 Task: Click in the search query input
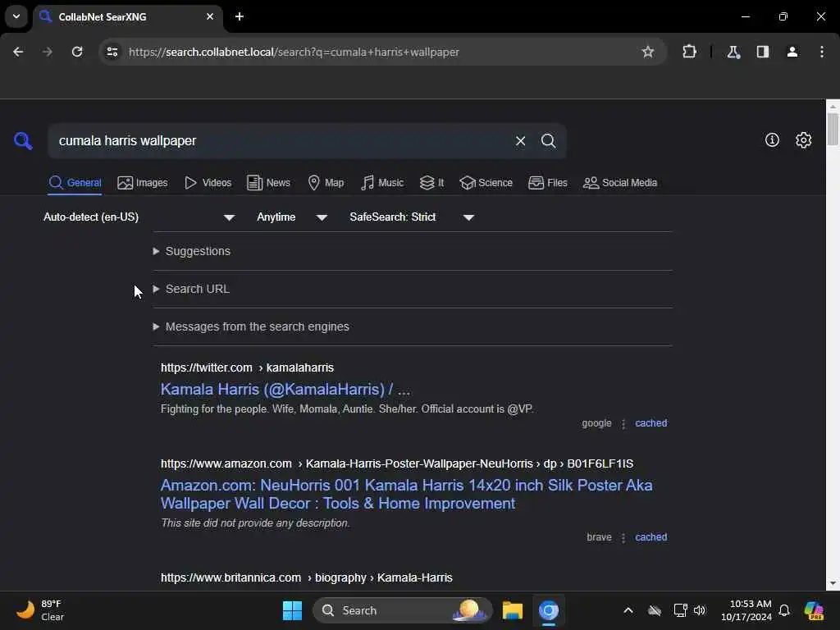pyautogui.click(x=281, y=141)
